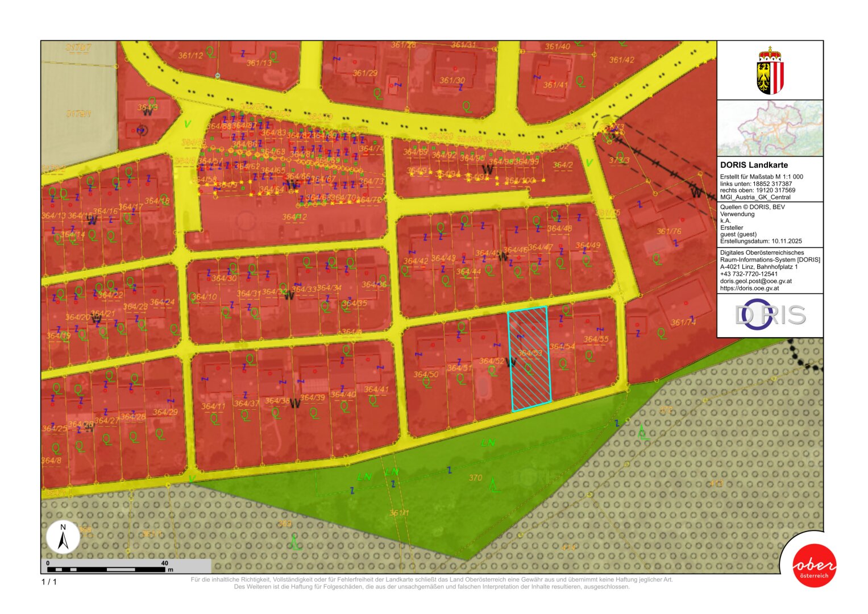Click the DORIS Landkarte title text

pyautogui.click(x=754, y=165)
